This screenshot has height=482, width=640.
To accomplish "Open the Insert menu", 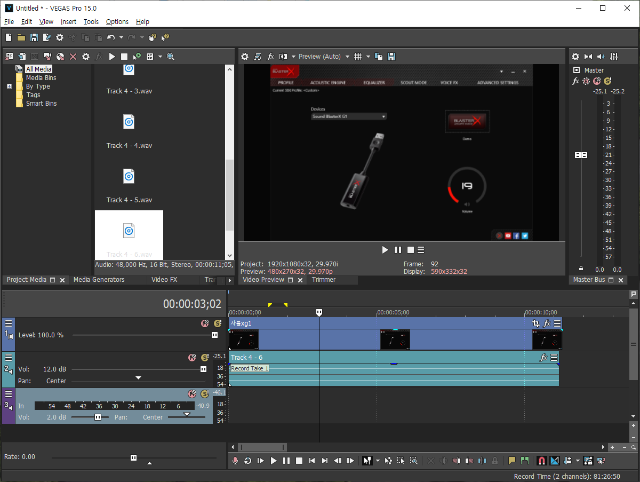I will 68,22.
